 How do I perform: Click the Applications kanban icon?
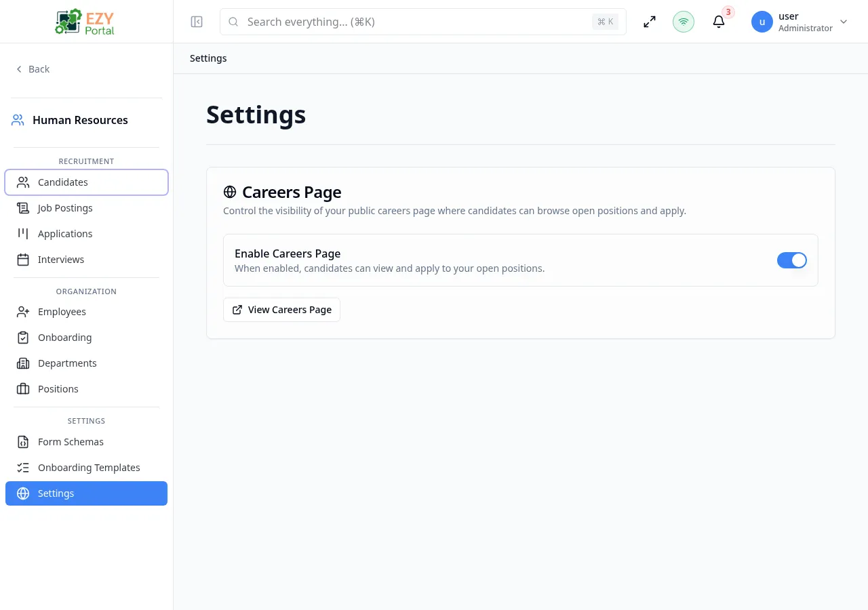click(x=23, y=234)
